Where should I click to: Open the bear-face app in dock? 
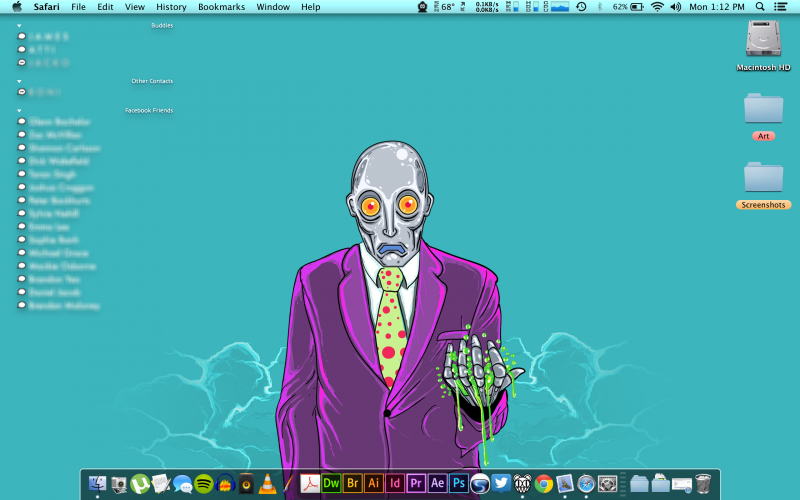pyautogui.click(x=522, y=484)
